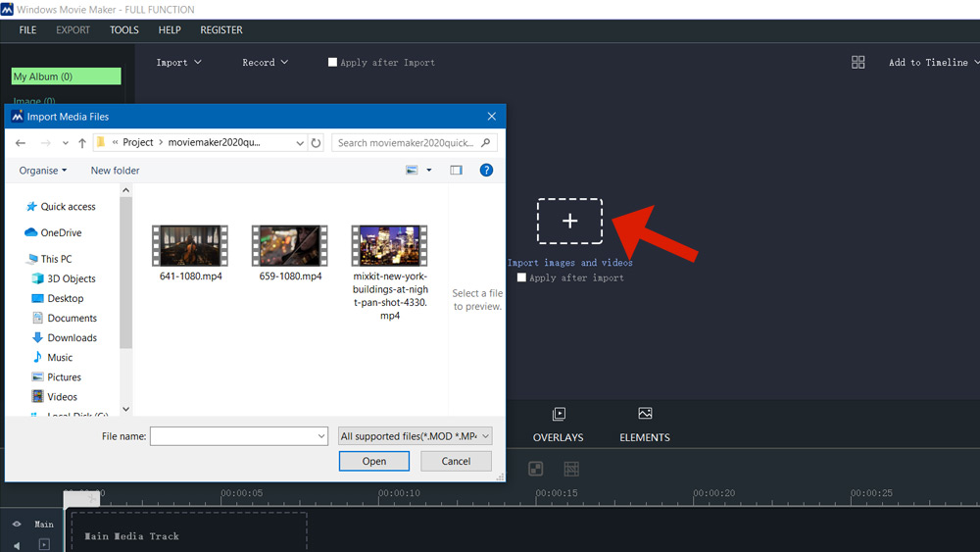Open the OVERLAYS panel icon
This screenshot has width=980, height=552.
pyautogui.click(x=559, y=414)
